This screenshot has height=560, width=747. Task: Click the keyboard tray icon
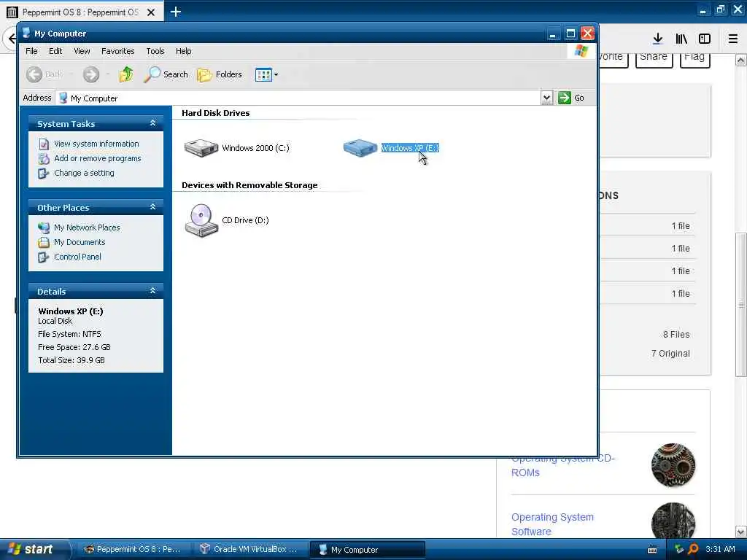click(652, 550)
